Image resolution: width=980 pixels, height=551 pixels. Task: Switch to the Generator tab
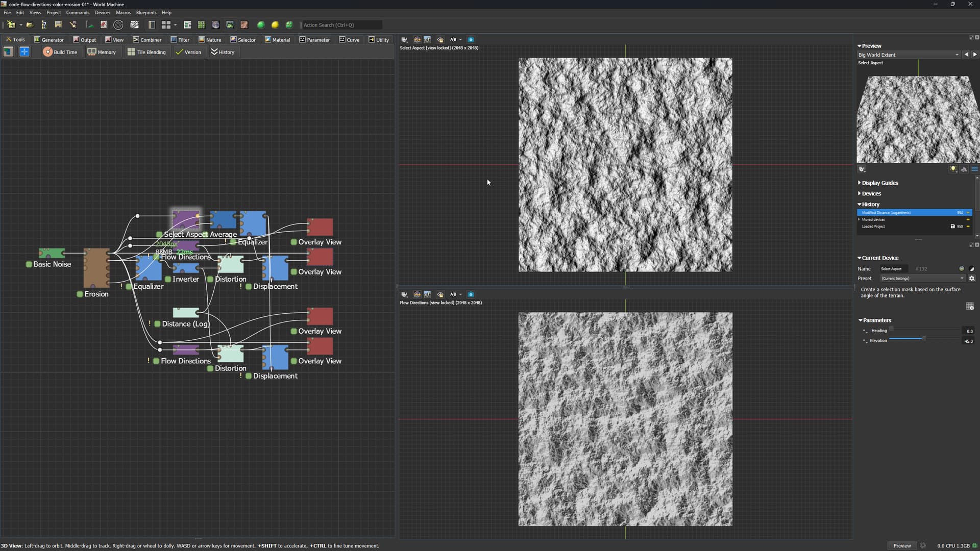49,39
